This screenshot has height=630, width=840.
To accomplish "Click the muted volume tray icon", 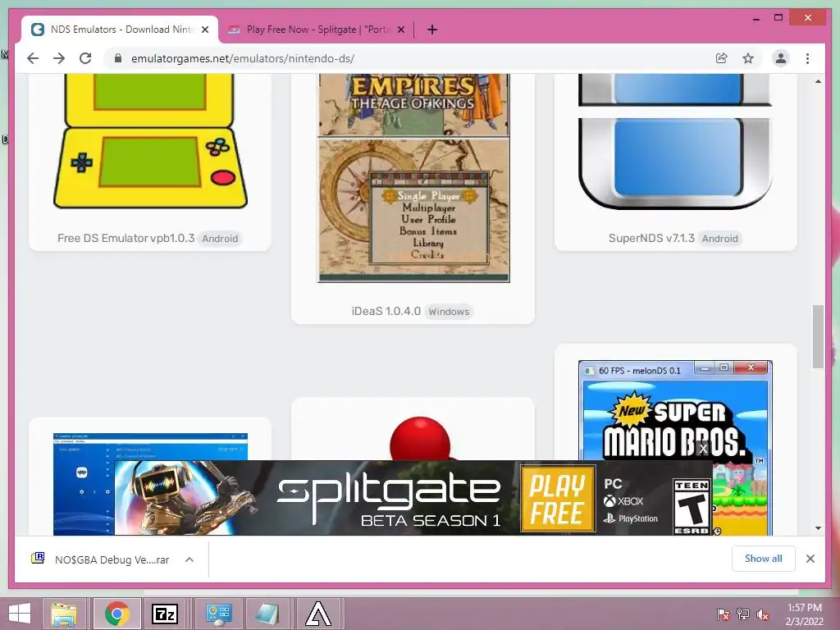I will click(x=763, y=614).
